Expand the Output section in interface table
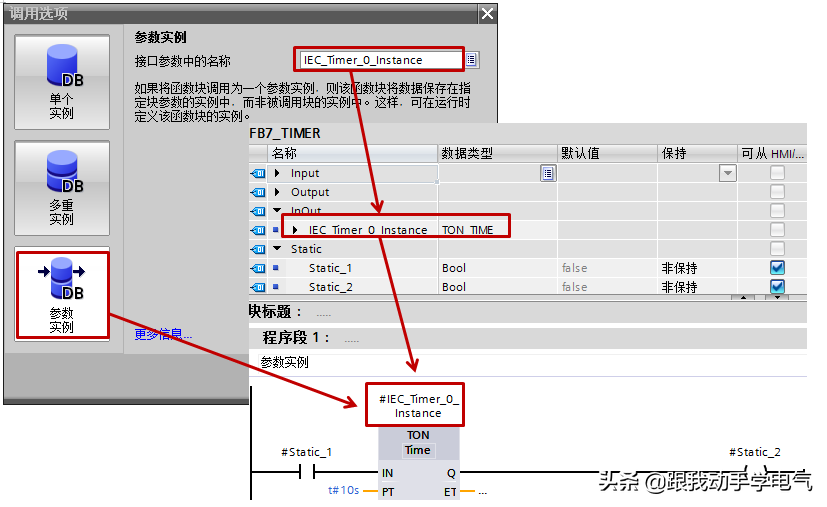The width and height of the screenshot is (827, 507). (x=278, y=192)
